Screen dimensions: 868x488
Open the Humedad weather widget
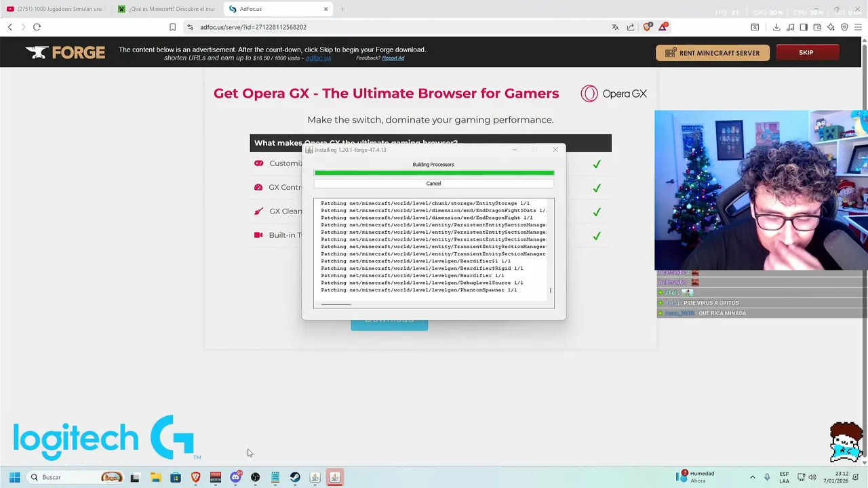pos(695,477)
